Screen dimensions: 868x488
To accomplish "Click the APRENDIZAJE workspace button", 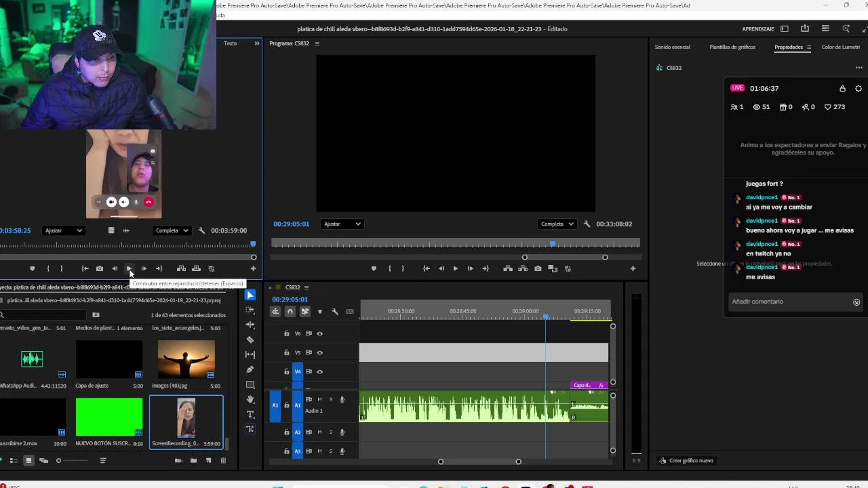I will coord(758,29).
